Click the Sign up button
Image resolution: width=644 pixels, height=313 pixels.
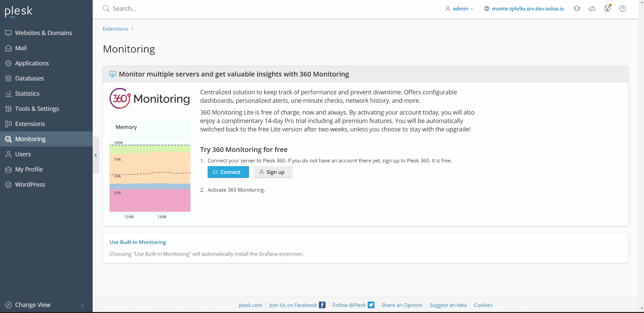click(x=273, y=172)
